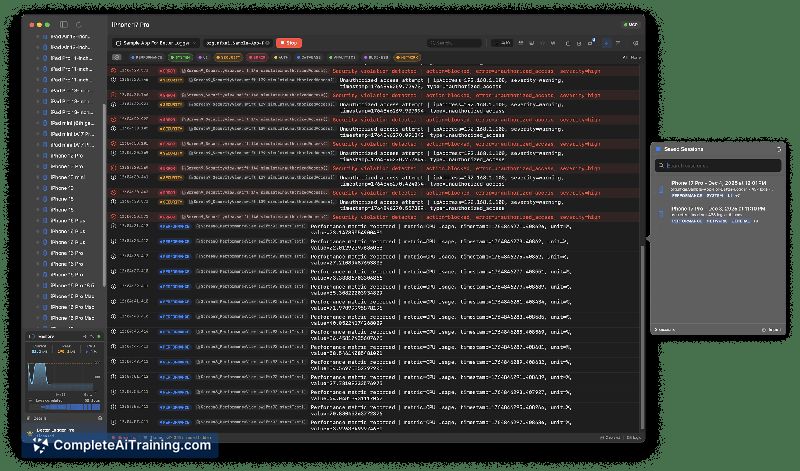Toggle the sidebar panel icon

[64, 23]
